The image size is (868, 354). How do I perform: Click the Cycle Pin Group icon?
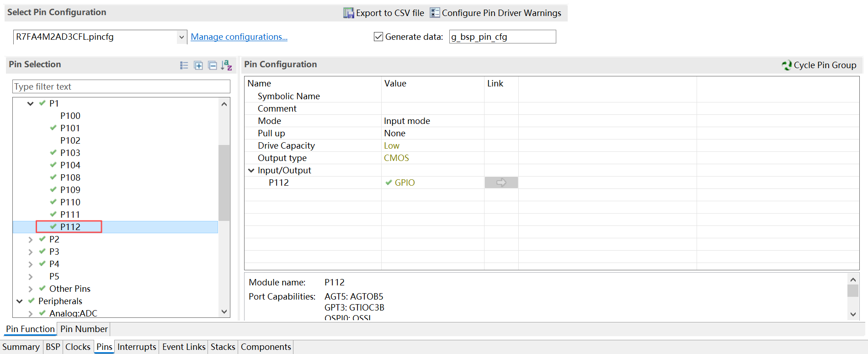pyautogui.click(x=787, y=65)
